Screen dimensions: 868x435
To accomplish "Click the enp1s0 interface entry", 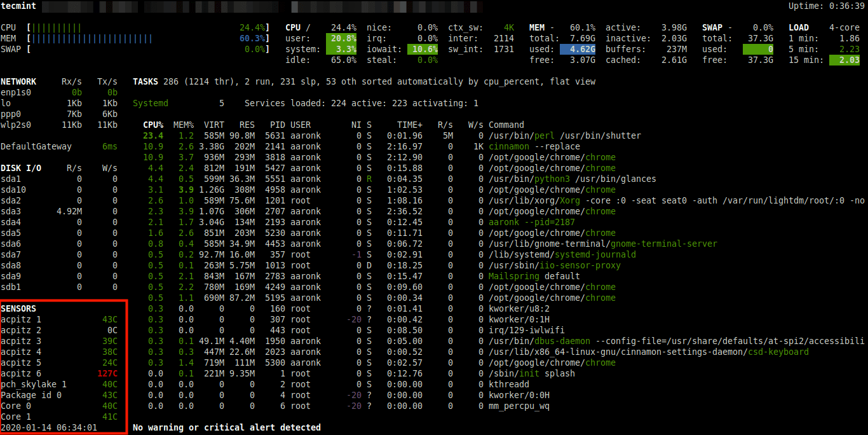I will click(x=16, y=92).
